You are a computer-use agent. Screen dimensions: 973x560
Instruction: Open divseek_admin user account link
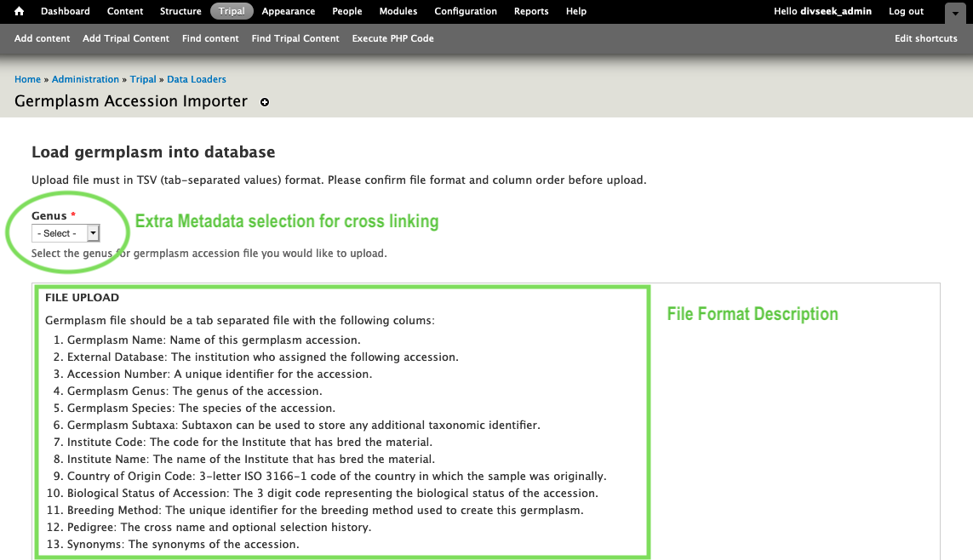coord(836,11)
